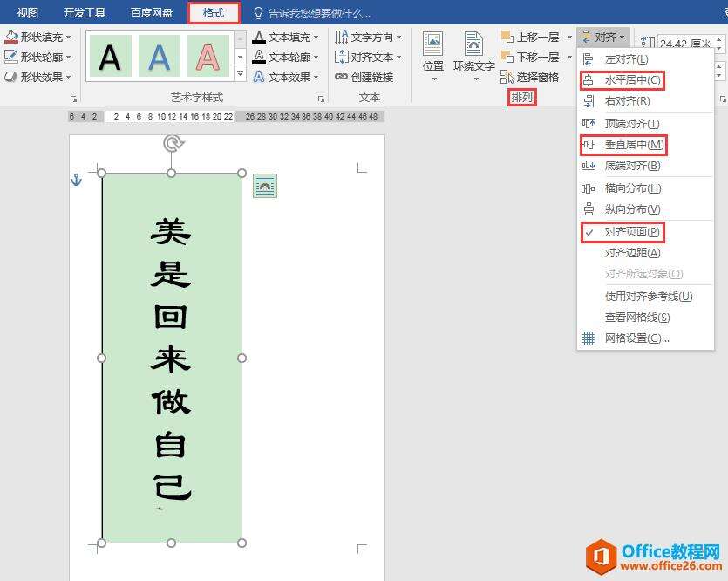Viewport: 728px width, 581px height.
Task: Switch to the 格式 tab
Action: (x=214, y=12)
